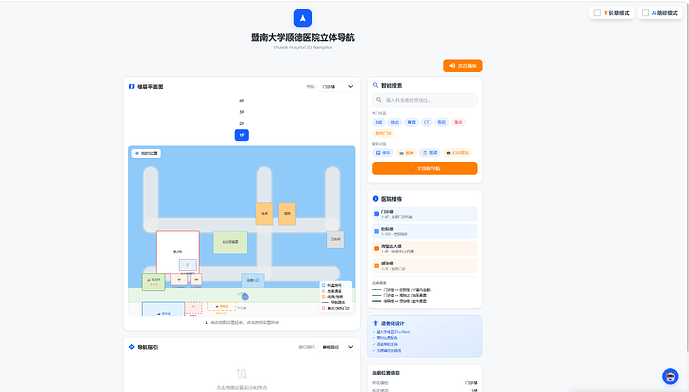Click the orange voice broadcast button
This screenshot has width=689, height=392.
pyautogui.click(x=463, y=65)
